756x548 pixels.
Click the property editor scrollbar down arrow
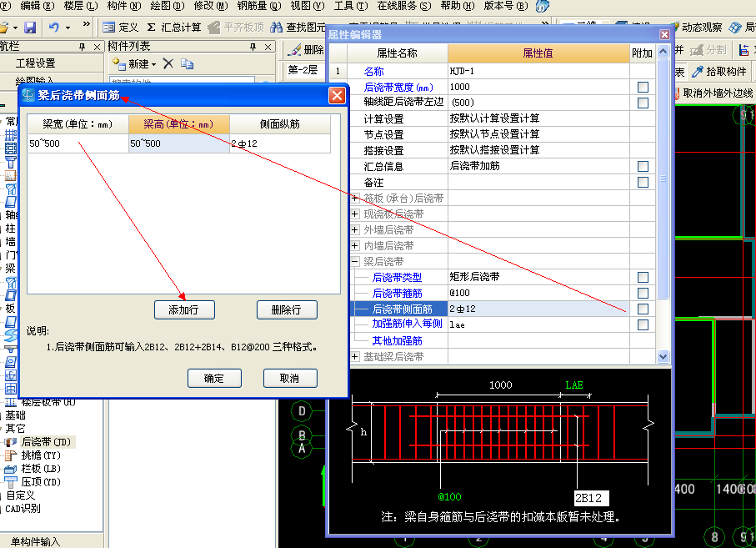pos(663,357)
